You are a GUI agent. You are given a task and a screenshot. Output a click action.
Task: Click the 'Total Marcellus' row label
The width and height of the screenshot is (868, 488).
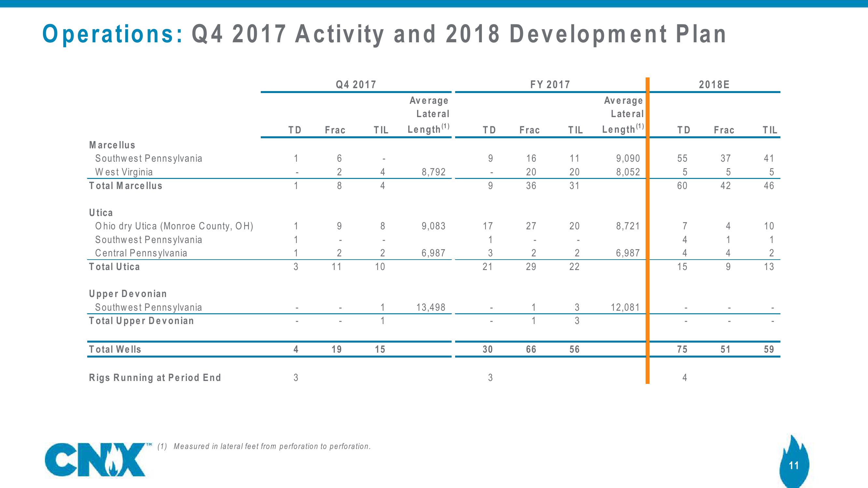126,185
